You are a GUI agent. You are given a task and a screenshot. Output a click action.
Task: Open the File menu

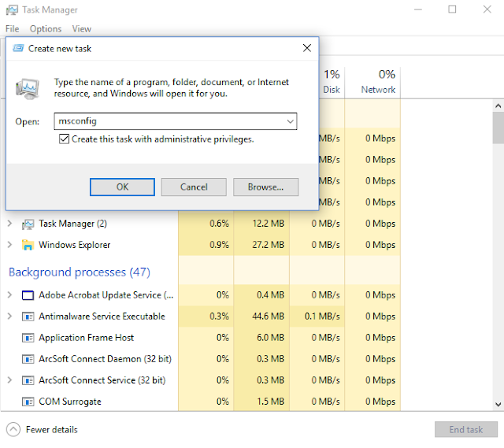13,29
